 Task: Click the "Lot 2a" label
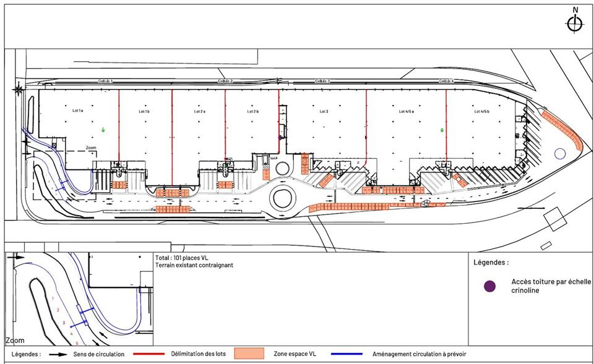pos(200,112)
